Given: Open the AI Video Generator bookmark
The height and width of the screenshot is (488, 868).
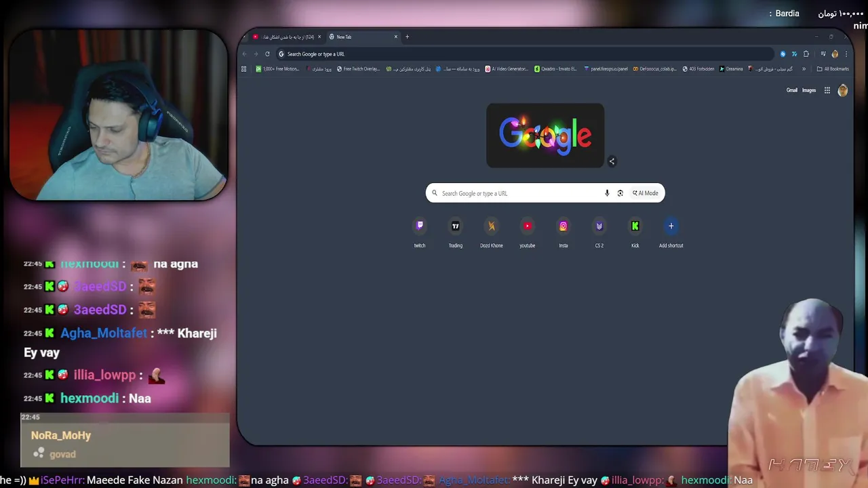Looking at the screenshot, I should coord(507,68).
